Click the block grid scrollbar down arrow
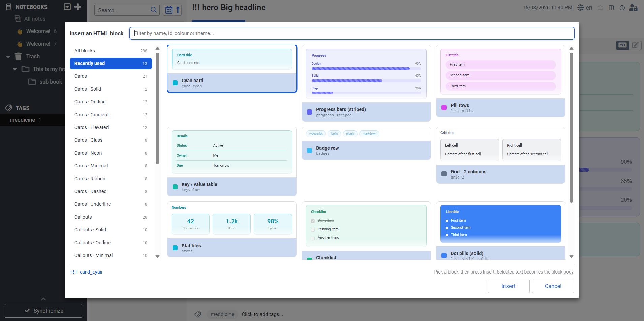 pyautogui.click(x=571, y=256)
